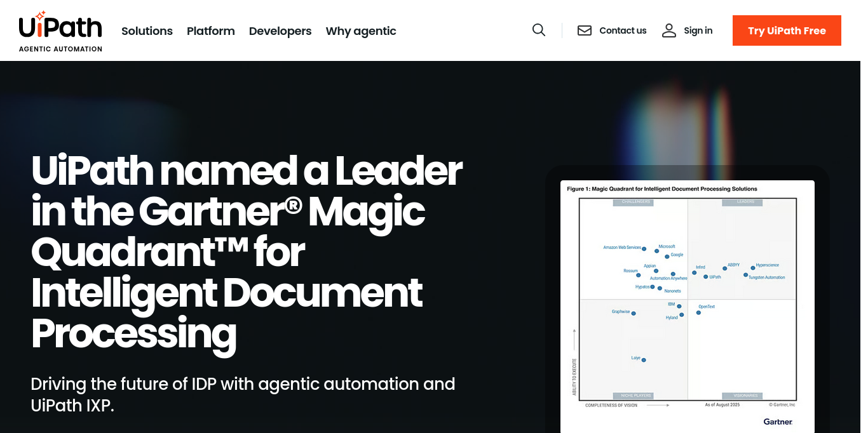Image resolution: width=868 pixels, height=433 pixels.
Task: Click the Hyperscience dot in Leaders quadrant
Action: click(x=753, y=268)
